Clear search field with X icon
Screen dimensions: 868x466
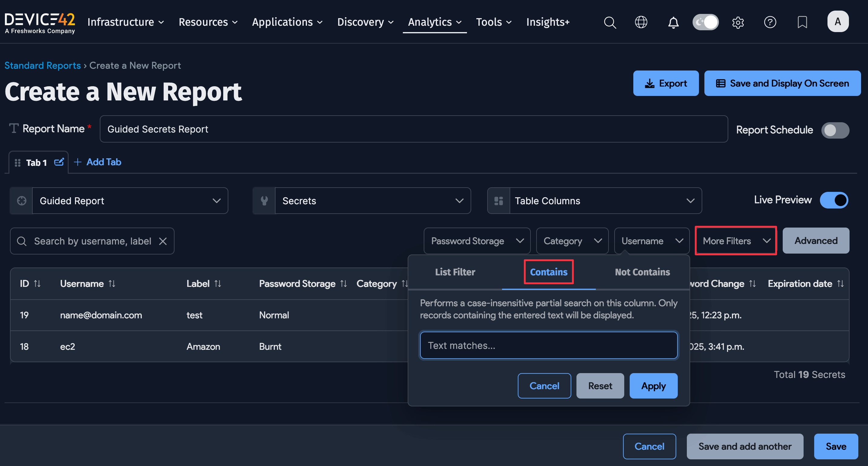(x=163, y=241)
